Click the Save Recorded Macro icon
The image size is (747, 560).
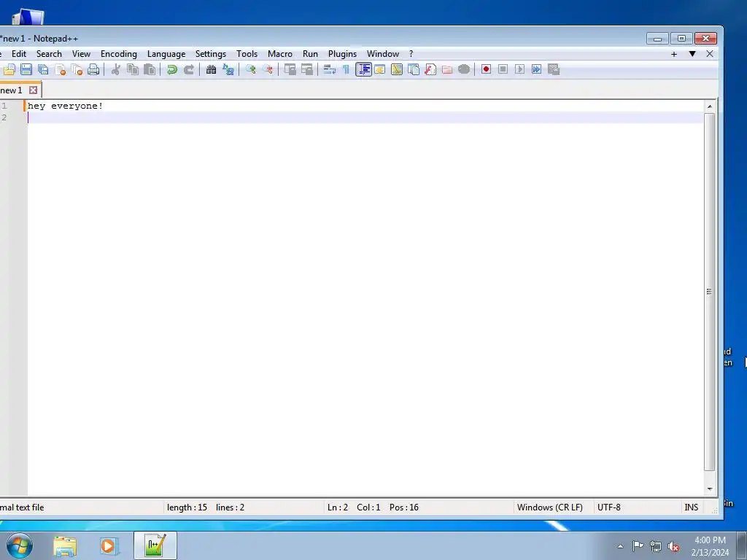554,69
